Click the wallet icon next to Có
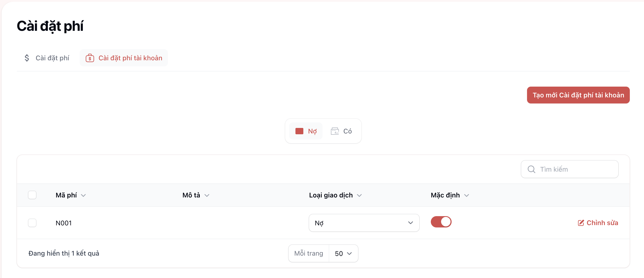Viewport: 644px width, 278px height. [335, 131]
